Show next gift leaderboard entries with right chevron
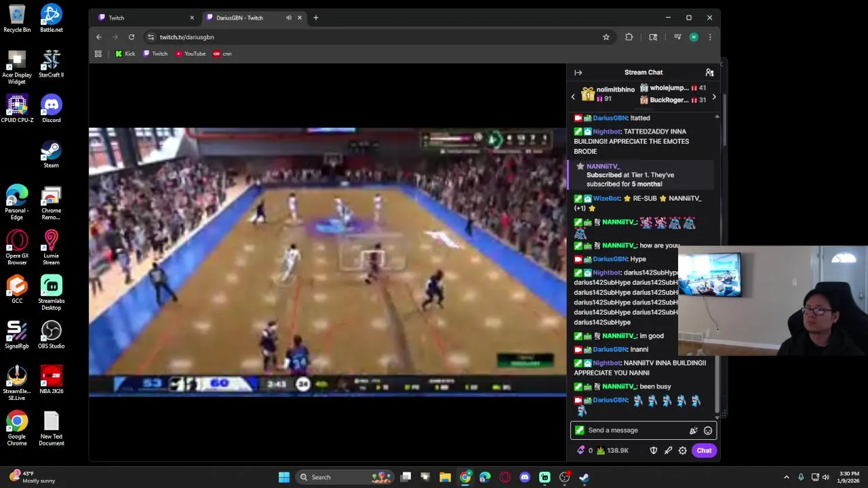 (713, 97)
